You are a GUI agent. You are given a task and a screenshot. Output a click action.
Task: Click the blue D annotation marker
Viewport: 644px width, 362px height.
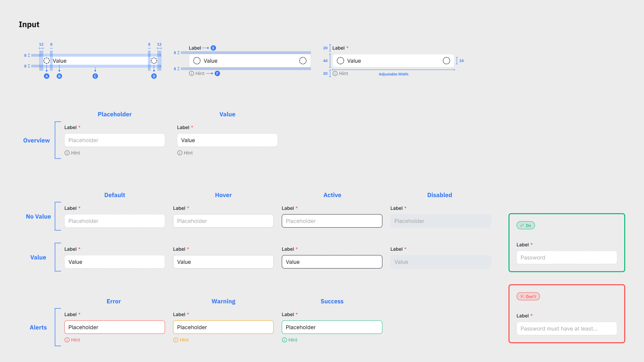(154, 76)
